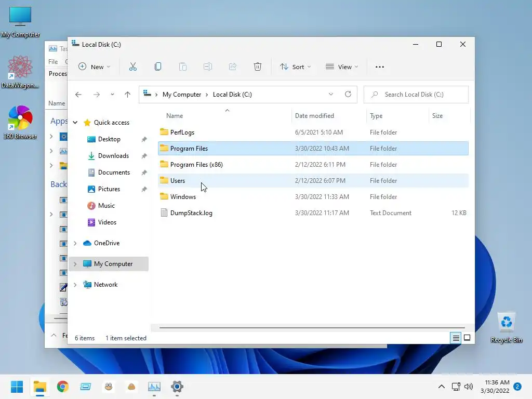Select Pictures in Quick access
This screenshot has height=399, width=532.
coord(109,189)
